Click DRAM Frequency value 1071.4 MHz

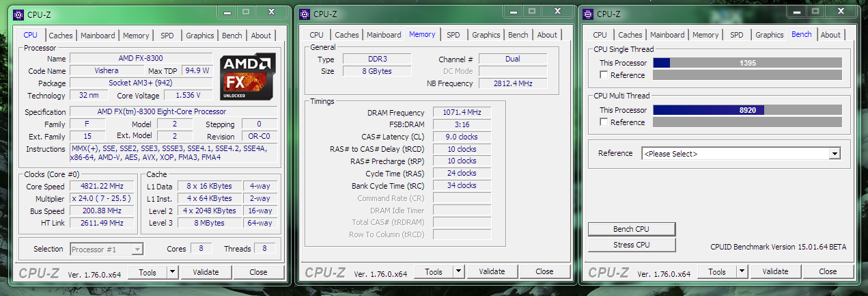461,113
